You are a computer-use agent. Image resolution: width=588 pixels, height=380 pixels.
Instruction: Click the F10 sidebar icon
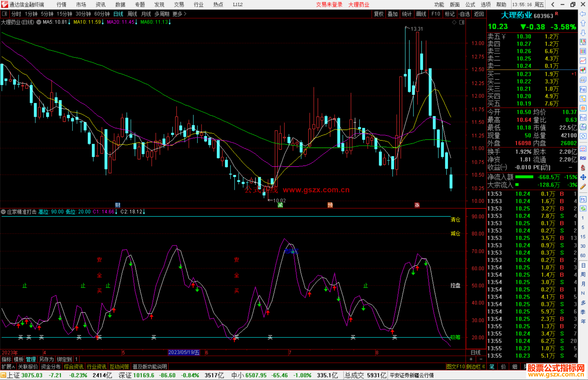[583, 89]
